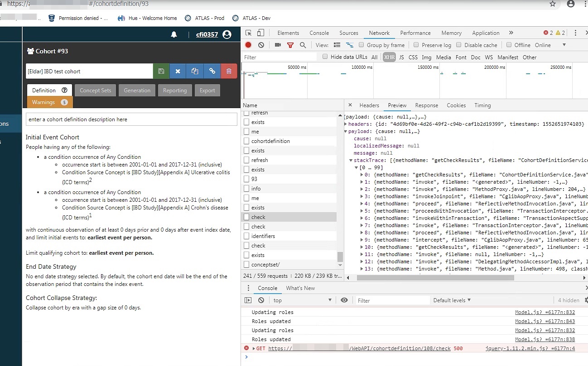Clear the network log with the circle-slash icon

[x=260, y=45]
